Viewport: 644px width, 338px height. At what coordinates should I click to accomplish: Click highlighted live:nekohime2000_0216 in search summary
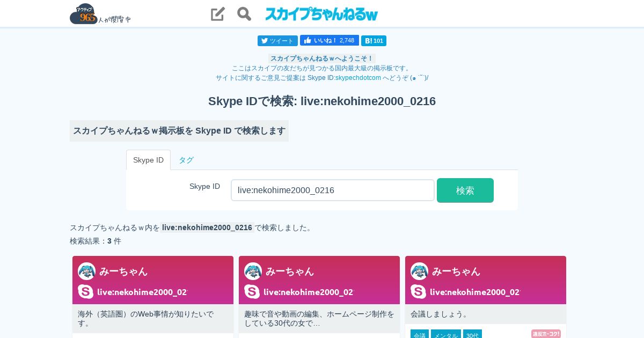coord(207,227)
